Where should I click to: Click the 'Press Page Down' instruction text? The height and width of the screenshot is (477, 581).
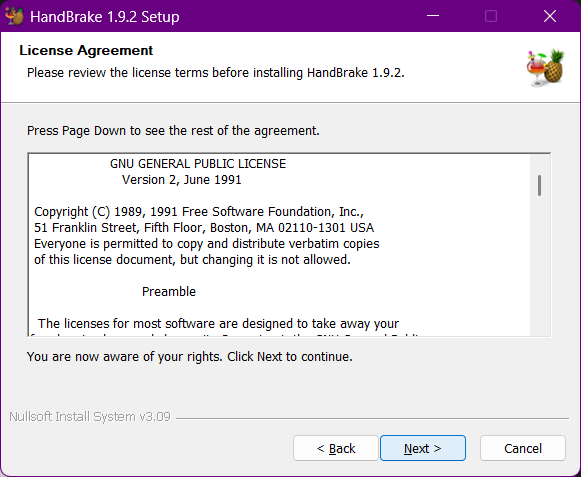pyautogui.click(x=173, y=131)
